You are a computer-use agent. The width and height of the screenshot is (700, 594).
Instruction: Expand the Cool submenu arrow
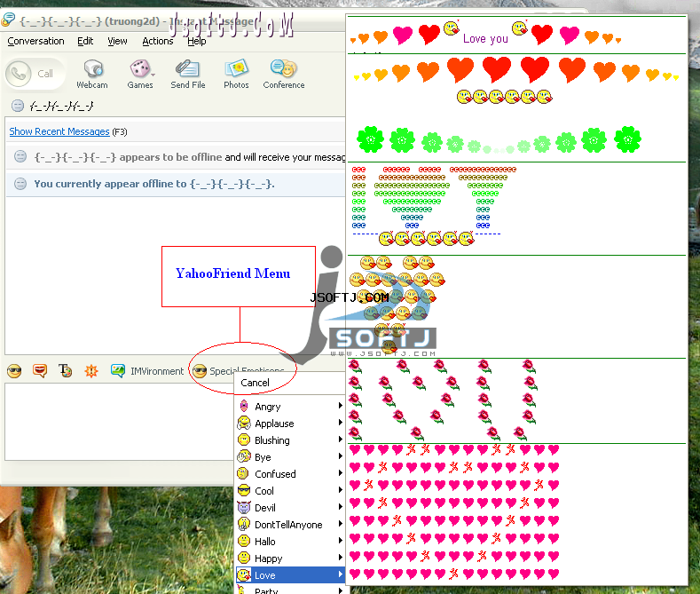tap(340, 490)
